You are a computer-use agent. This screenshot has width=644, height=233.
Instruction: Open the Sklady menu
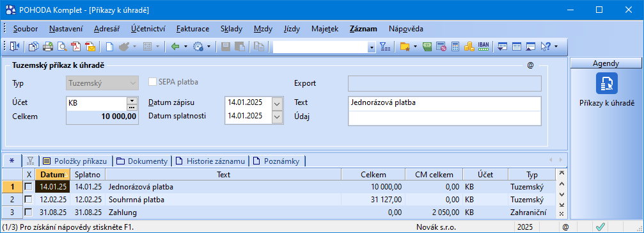232,29
